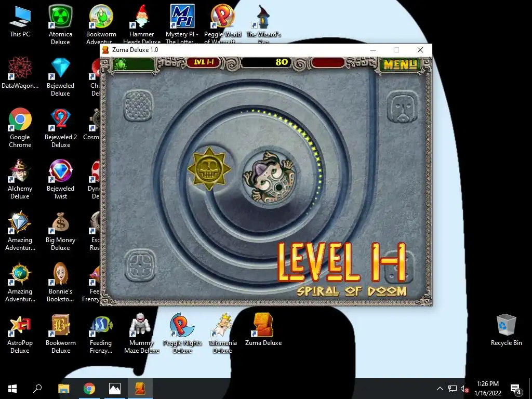Open DataWagon desktop shortcut
This screenshot has height=399, width=532.
point(20,73)
